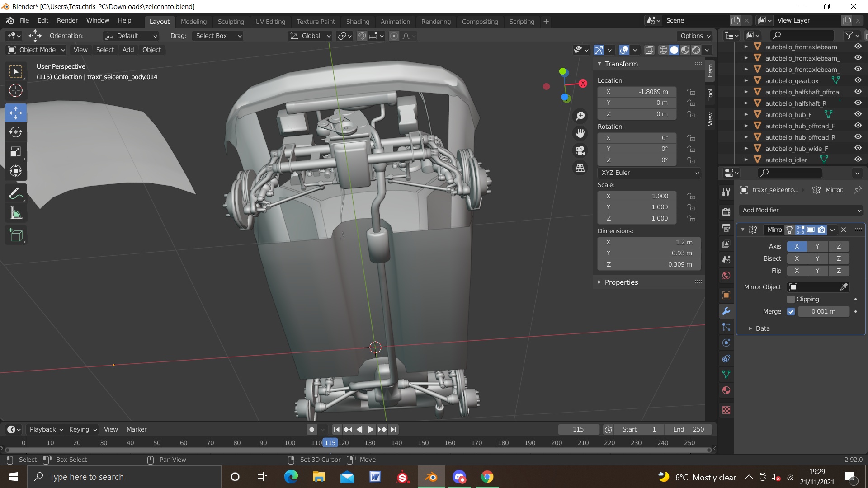Activate the Annotate pencil tool

pos(16,193)
